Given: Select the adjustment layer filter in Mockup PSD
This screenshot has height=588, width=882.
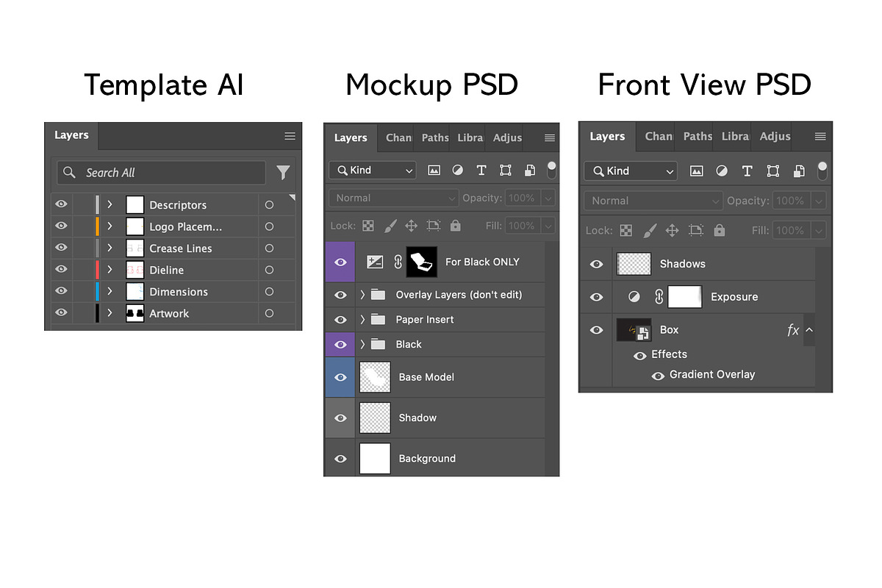Looking at the screenshot, I should [x=458, y=170].
